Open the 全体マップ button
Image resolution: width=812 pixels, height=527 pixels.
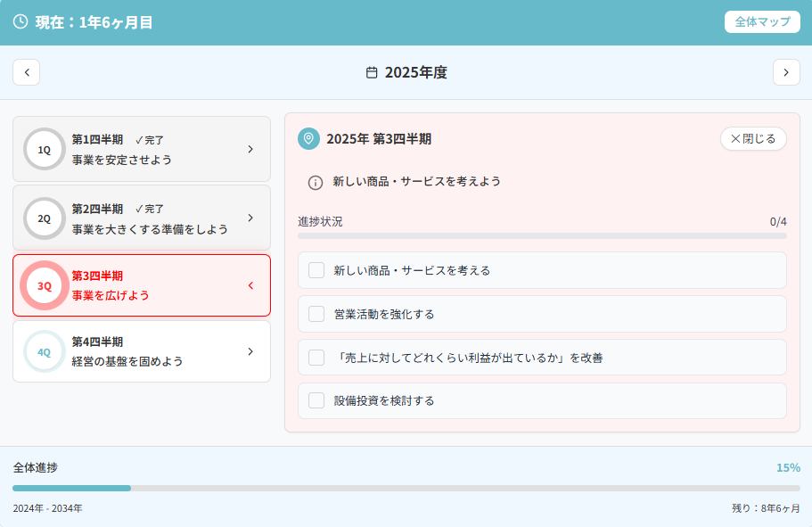pyautogui.click(x=762, y=21)
